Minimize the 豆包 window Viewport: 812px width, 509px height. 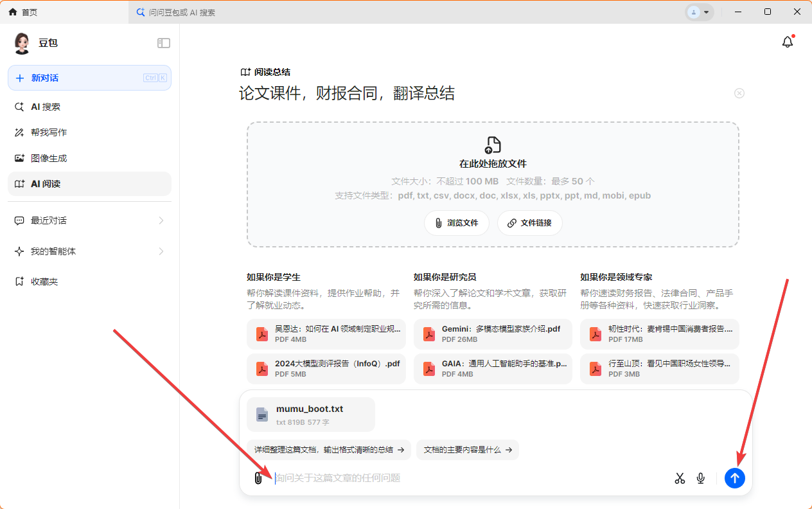click(x=738, y=12)
